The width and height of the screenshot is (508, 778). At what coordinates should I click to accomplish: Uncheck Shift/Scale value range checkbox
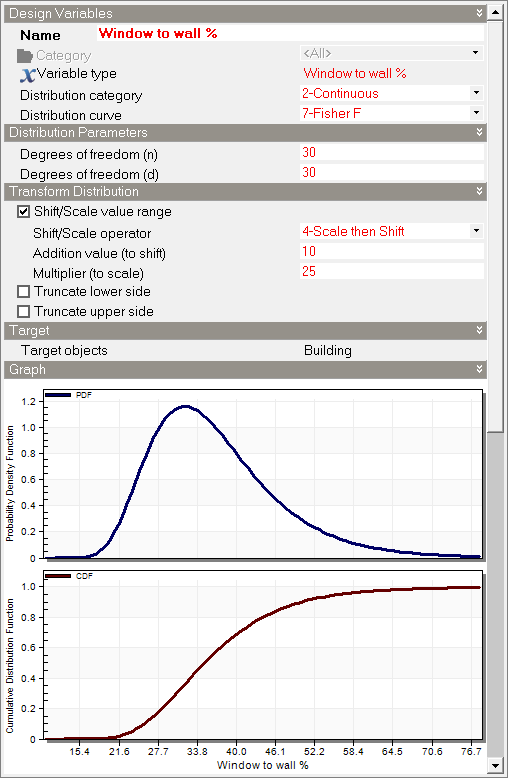(23, 212)
